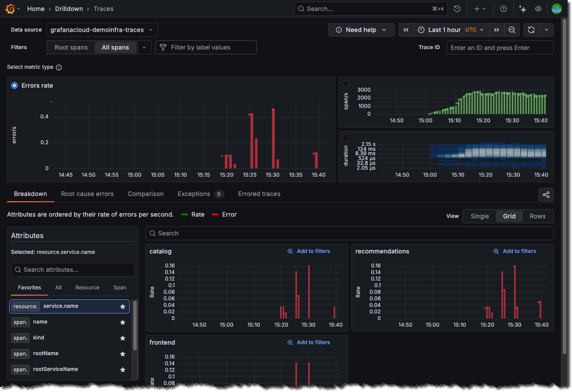
Task: Open the data source dropdown
Action: pos(102,30)
